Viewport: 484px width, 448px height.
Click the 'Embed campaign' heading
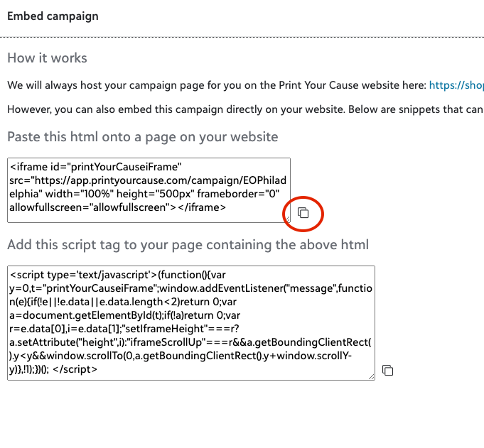tap(53, 16)
